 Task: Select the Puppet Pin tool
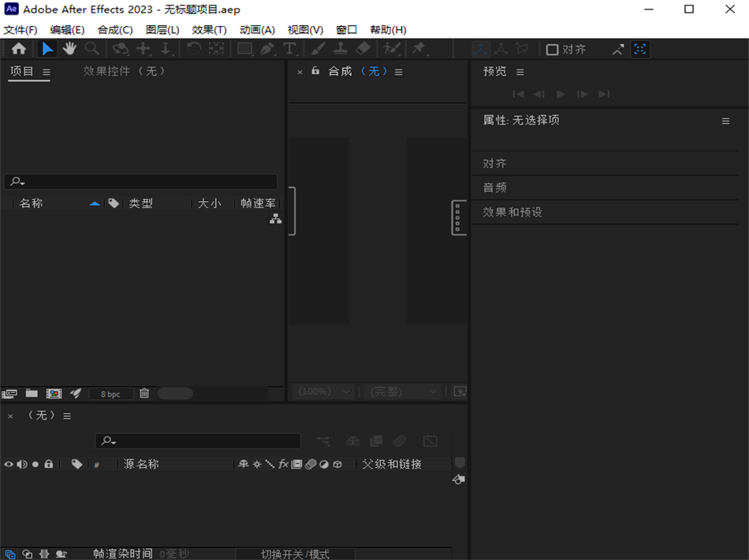click(419, 49)
